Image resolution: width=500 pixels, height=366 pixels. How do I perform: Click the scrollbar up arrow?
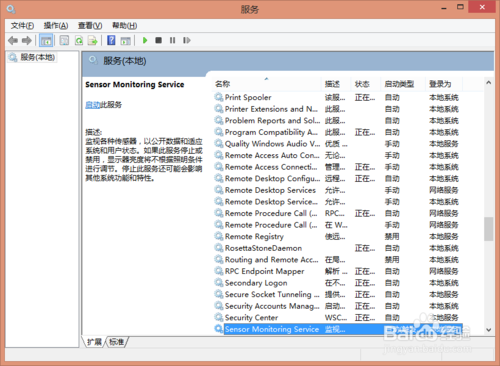(489, 82)
